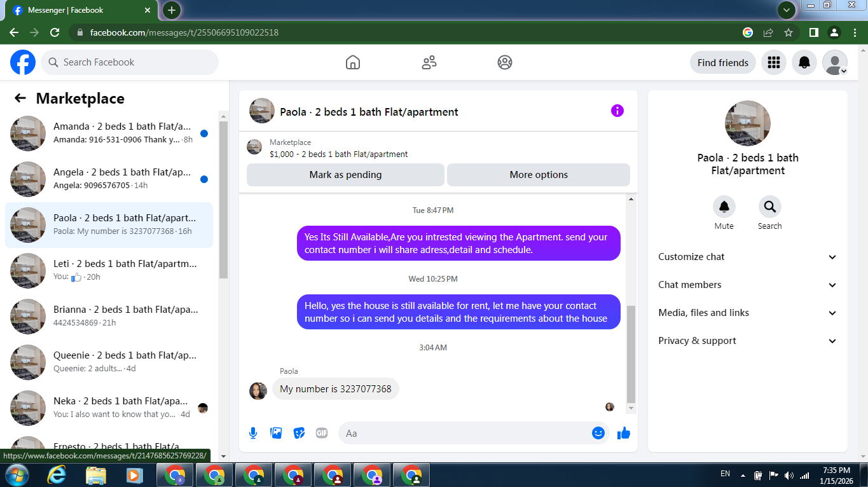Select the Paola conversation in list
868x487 pixels.
[109, 225]
